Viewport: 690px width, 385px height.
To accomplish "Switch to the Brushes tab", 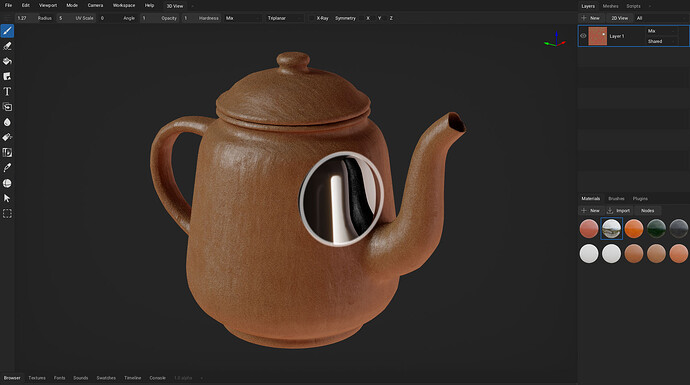I will click(616, 198).
